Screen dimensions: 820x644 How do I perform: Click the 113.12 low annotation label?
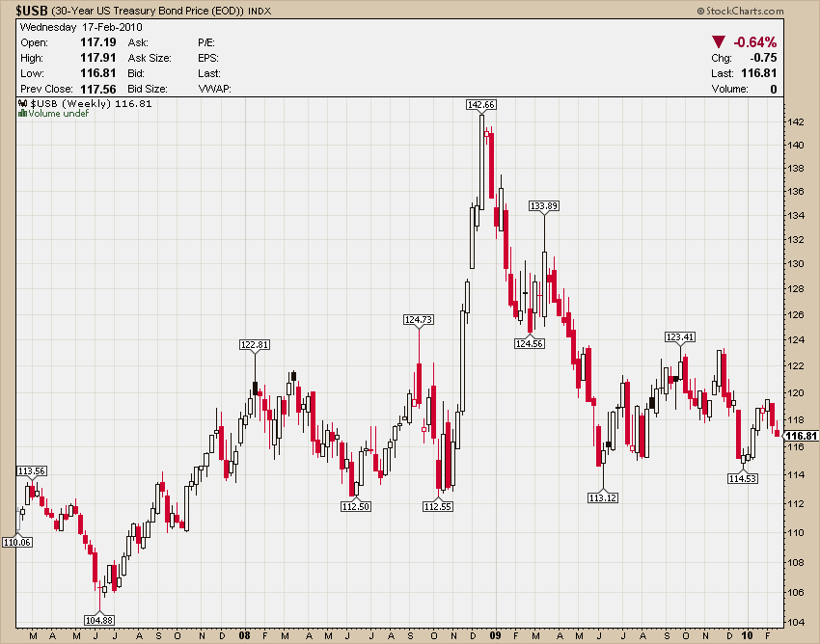tap(602, 497)
